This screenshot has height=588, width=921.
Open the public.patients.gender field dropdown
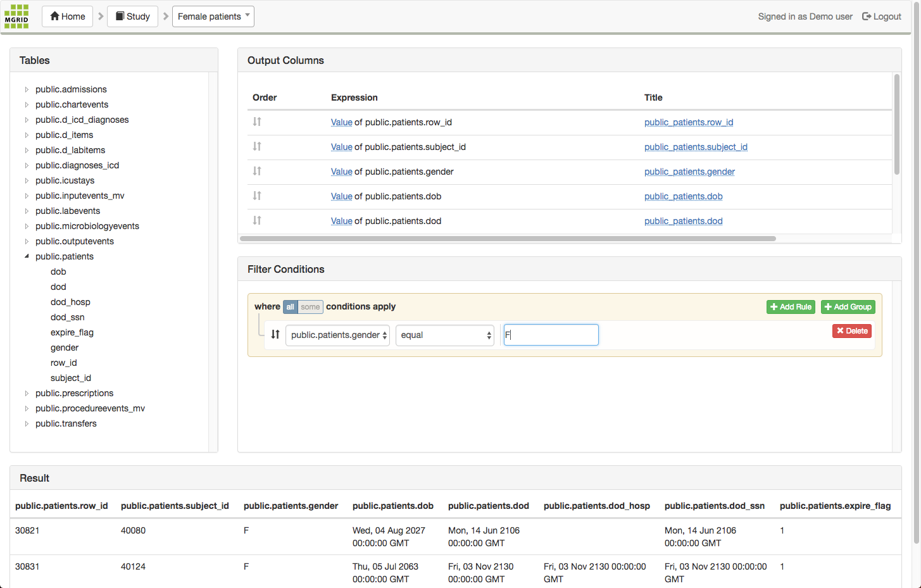point(337,335)
